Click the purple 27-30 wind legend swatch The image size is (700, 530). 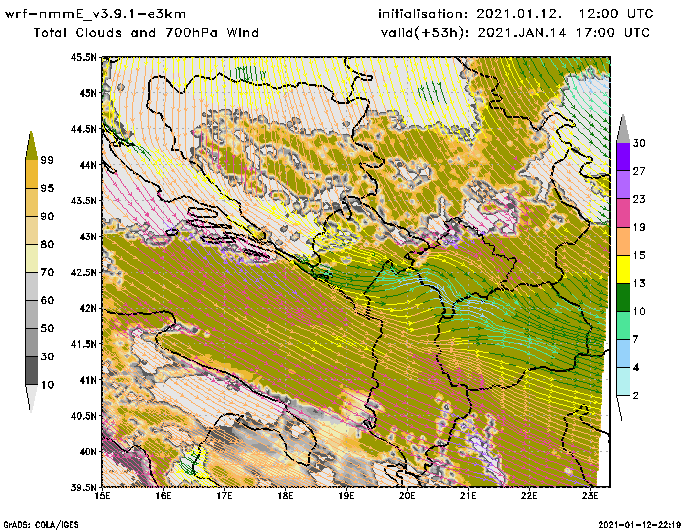(623, 156)
